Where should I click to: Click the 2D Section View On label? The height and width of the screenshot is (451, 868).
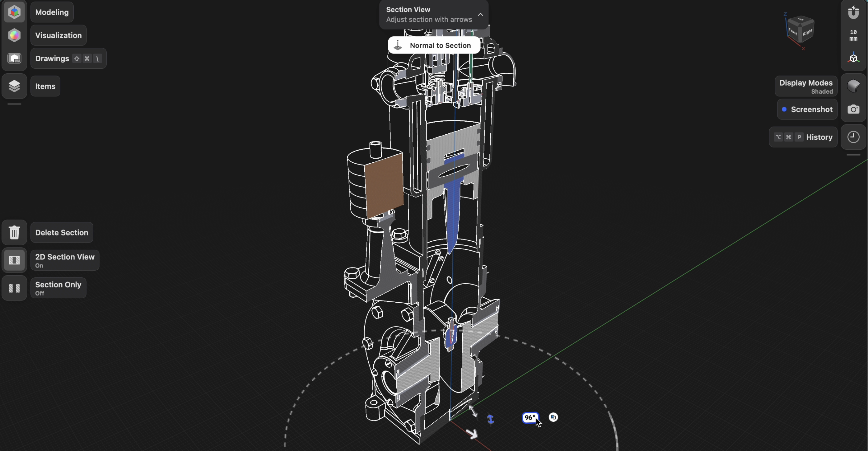click(65, 260)
